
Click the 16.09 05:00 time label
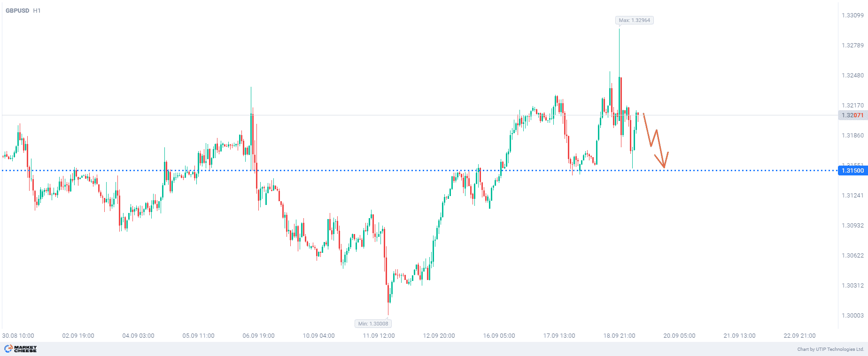[499, 336]
